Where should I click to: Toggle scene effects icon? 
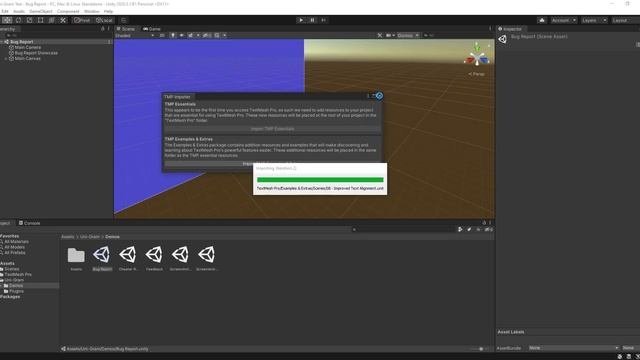pyautogui.click(x=191, y=36)
